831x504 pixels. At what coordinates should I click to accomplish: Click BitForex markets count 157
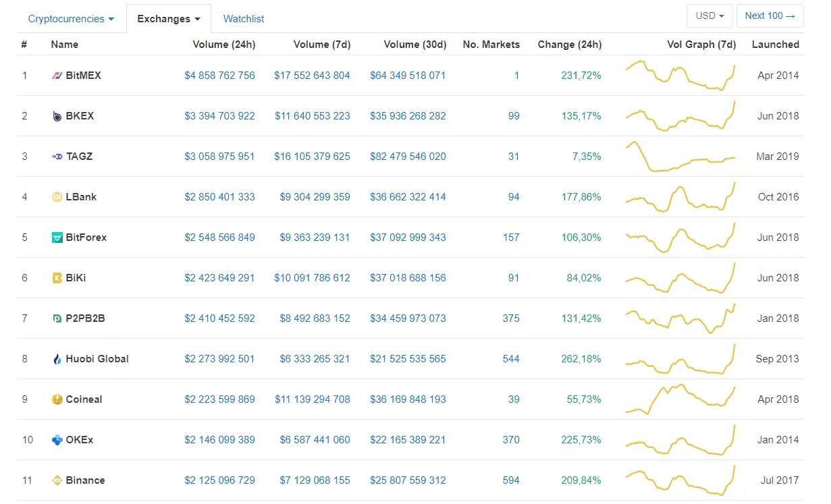(511, 237)
